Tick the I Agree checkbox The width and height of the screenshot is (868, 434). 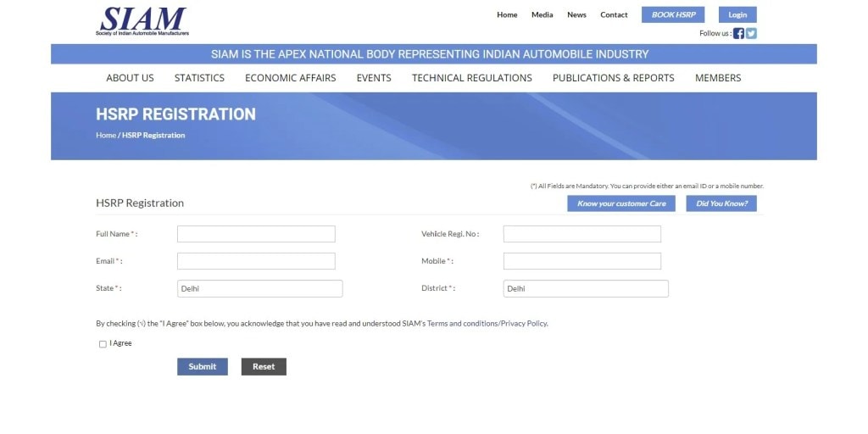(103, 344)
